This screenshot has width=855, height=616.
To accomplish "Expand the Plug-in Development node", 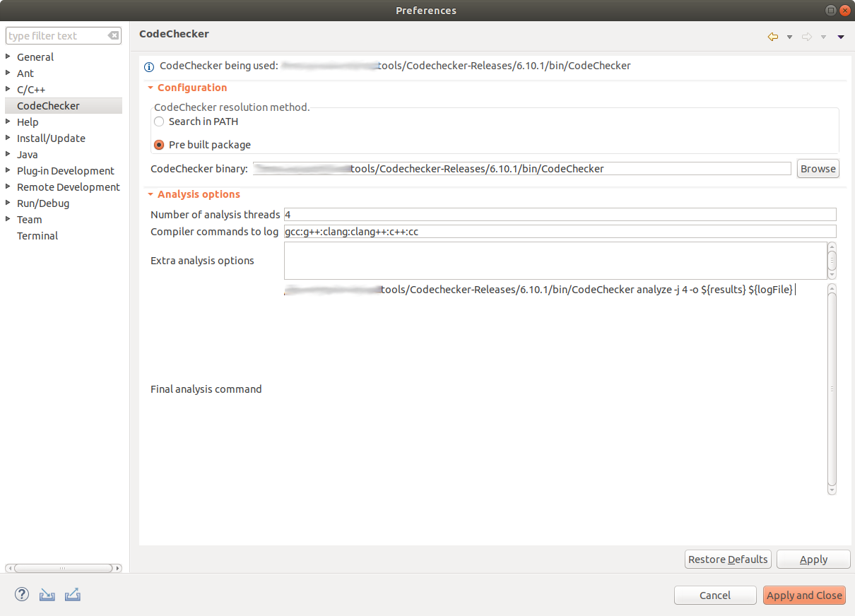I will [8, 170].
